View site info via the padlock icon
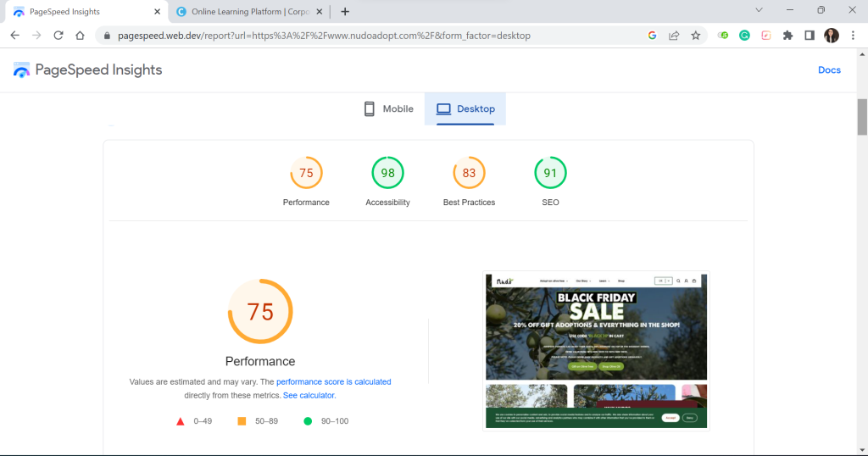The width and height of the screenshot is (868, 456). [107, 36]
